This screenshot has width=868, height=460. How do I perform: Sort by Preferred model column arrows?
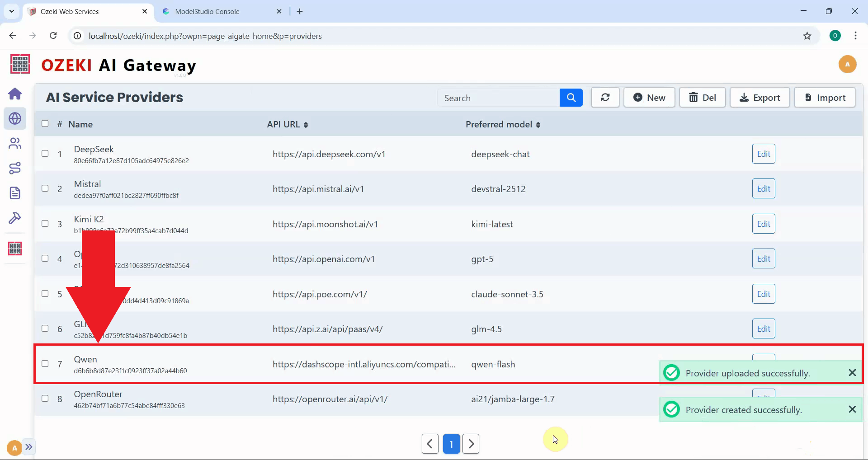[538, 125]
